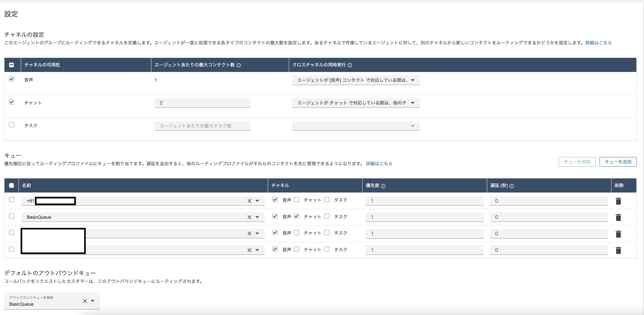Screen dimensions: 644x315
Task: Click キューを追加 button
Action: click(x=618, y=162)
